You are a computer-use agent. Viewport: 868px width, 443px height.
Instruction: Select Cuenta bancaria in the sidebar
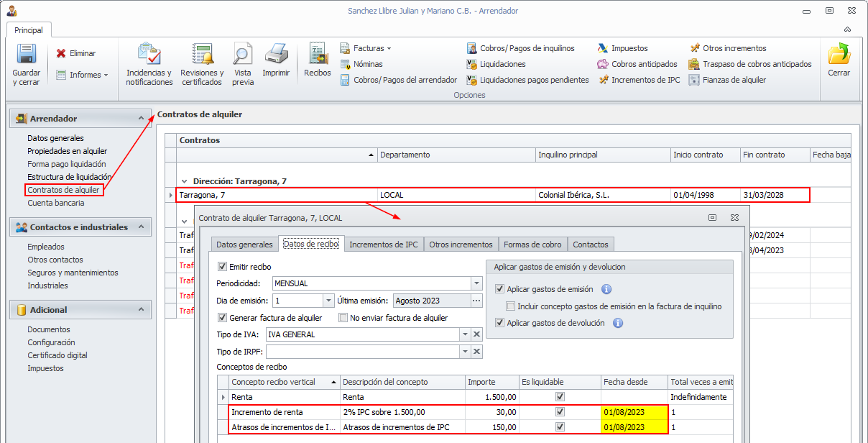55,203
